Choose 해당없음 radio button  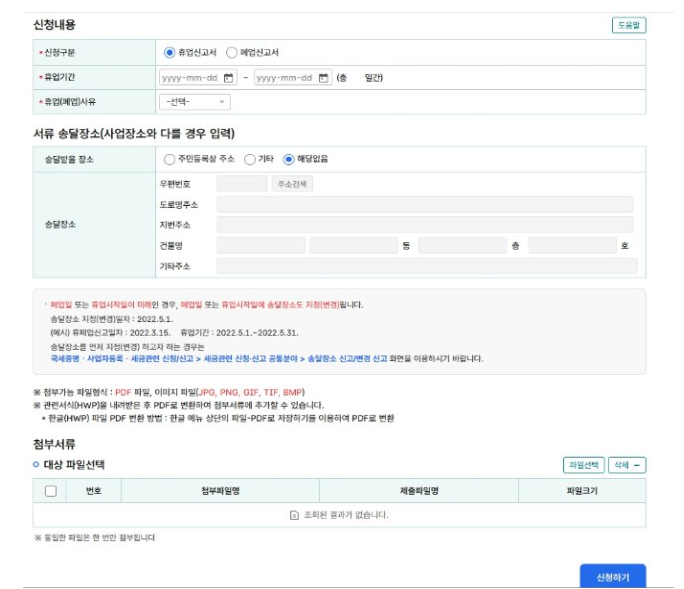(288, 159)
